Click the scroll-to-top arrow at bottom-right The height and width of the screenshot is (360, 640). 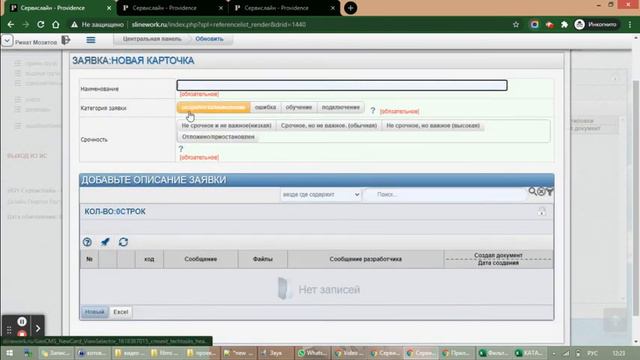point(615,321)
